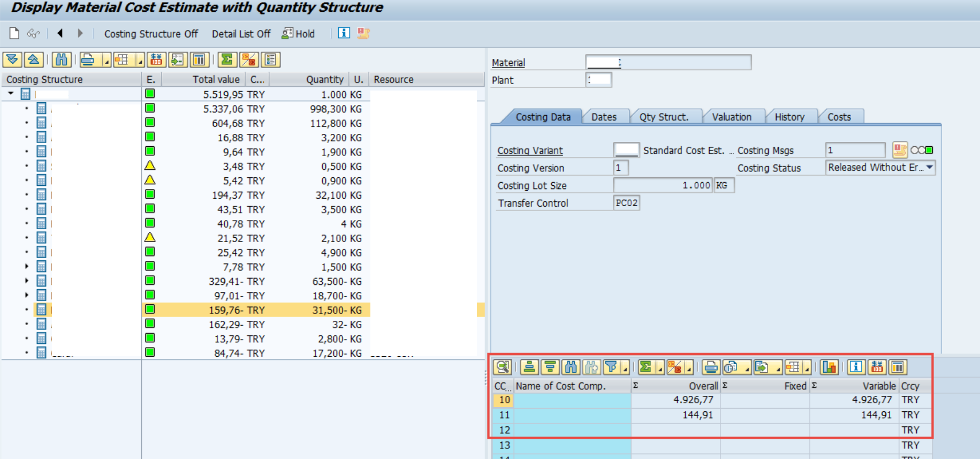Click the filter funnel icon in cost component toolbar
This screenshot has height=459, width=980.
click(x=611, y=367)
